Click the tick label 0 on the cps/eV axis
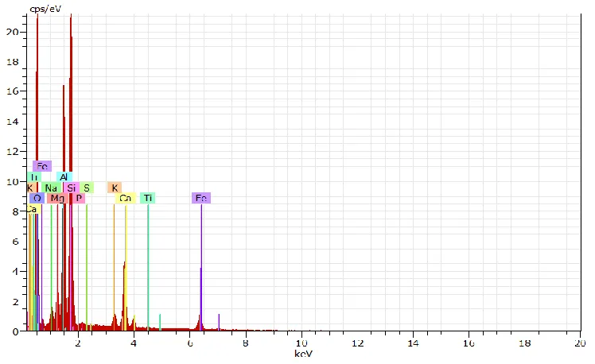The width and height of the screenshot is (595, 364). [15, 331]
